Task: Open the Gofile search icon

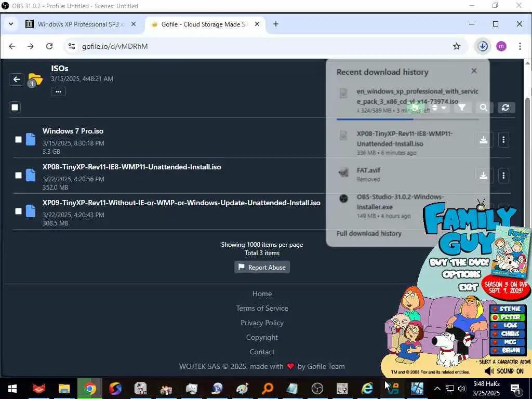Action: [484, 108]
